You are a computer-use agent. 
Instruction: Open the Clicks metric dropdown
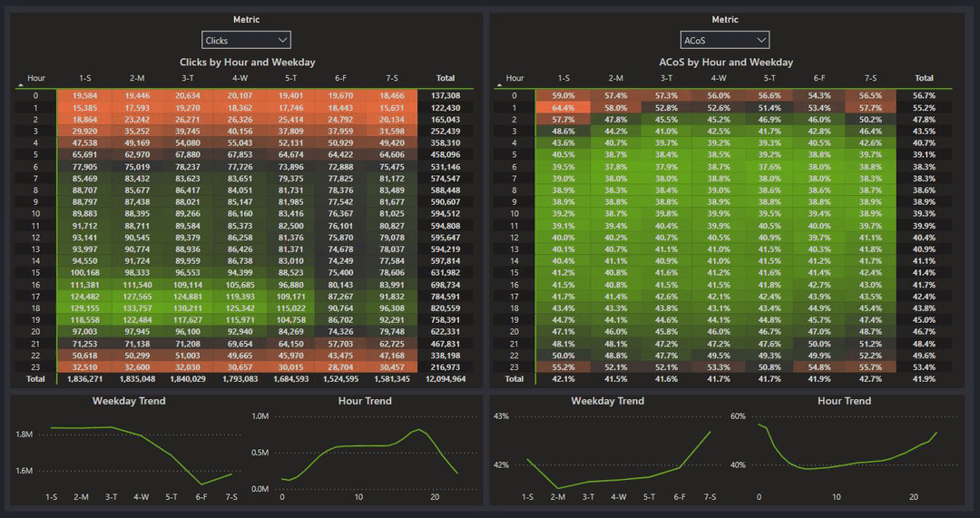[x=246, y=40]
